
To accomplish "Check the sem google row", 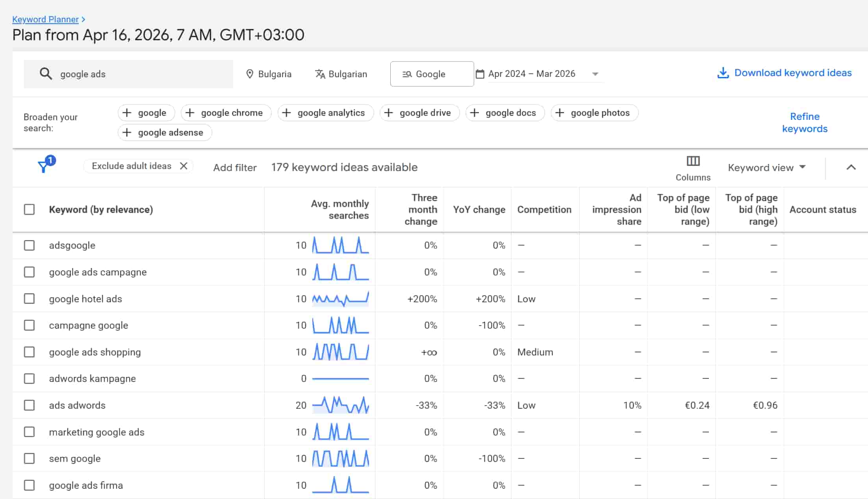I will 29,458.
